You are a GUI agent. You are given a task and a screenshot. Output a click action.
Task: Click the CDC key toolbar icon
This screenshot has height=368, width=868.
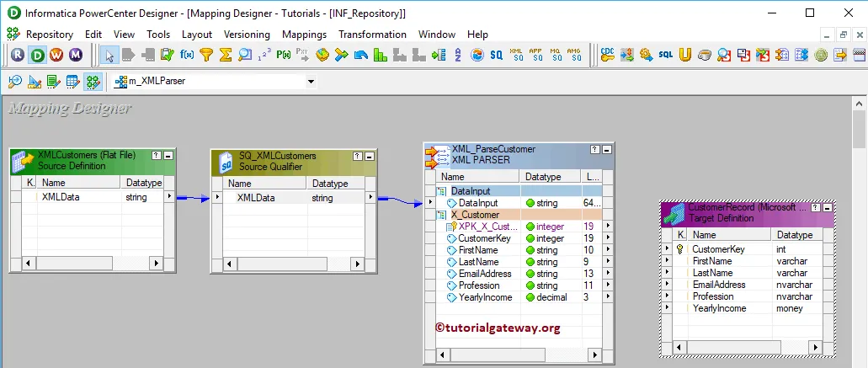click(607, 55)
